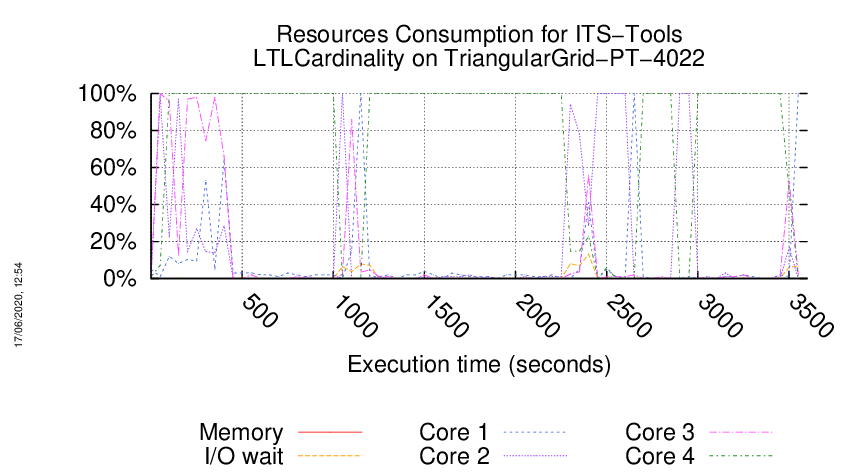850x475 pixels.
Task: Click the 'Core 3' legend label
Action: tap(660, 432)
